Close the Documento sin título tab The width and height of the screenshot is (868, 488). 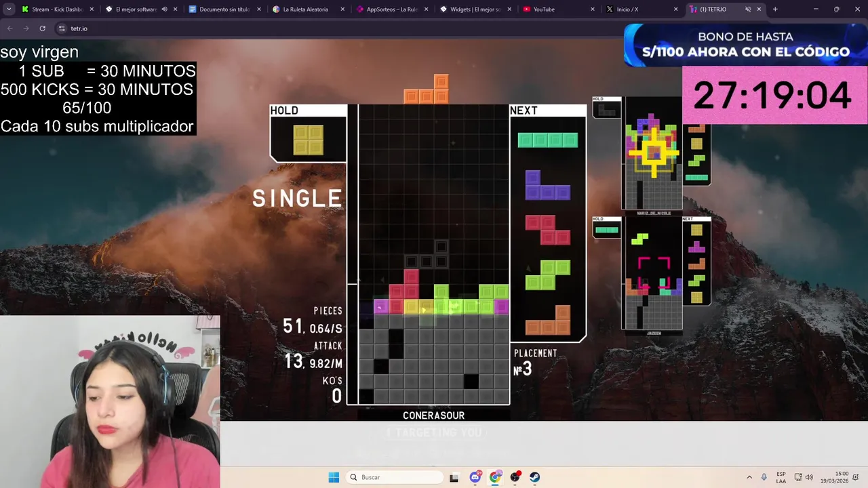[x=259, y=9]
